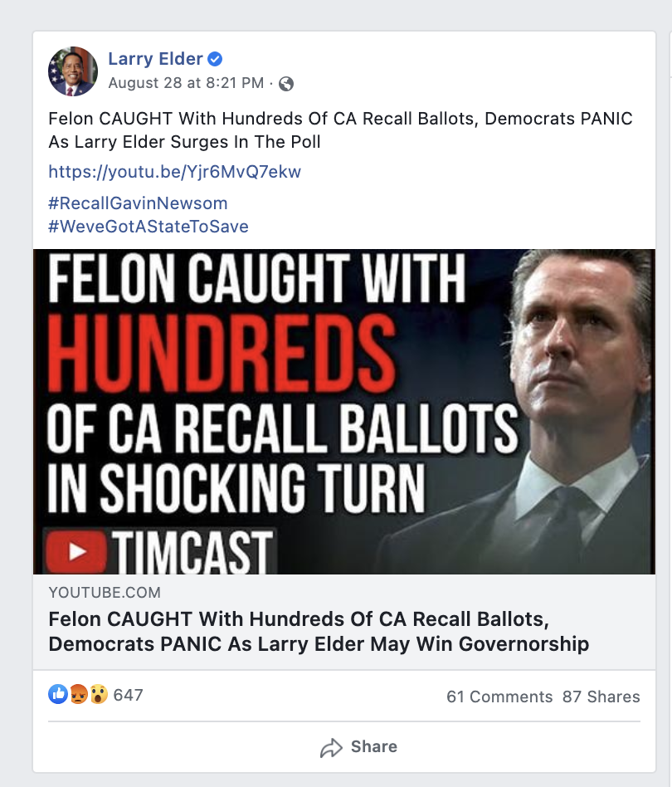Click the blue Like reaction icon

click(x=58, y=695)
